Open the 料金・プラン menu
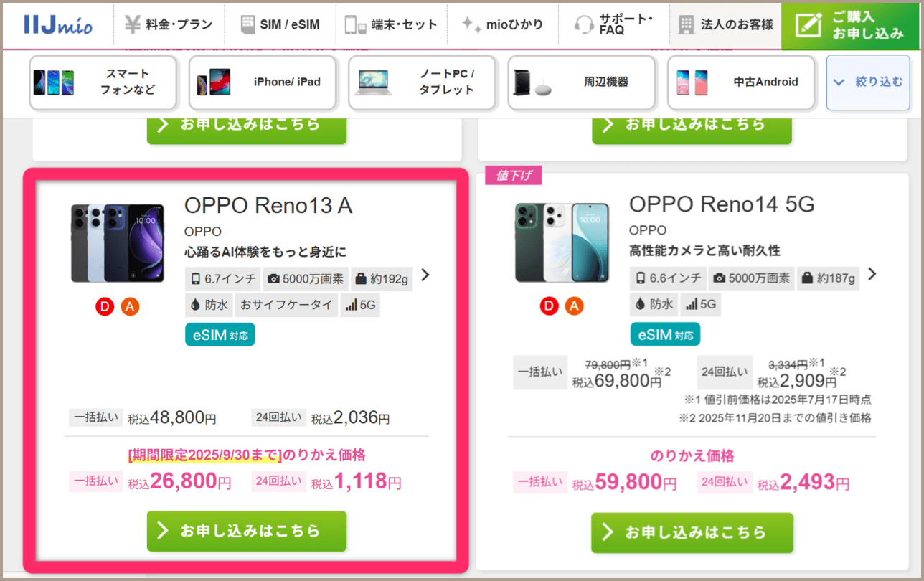The height and width of the screenshot is (581, 924). tap(169, 24)
